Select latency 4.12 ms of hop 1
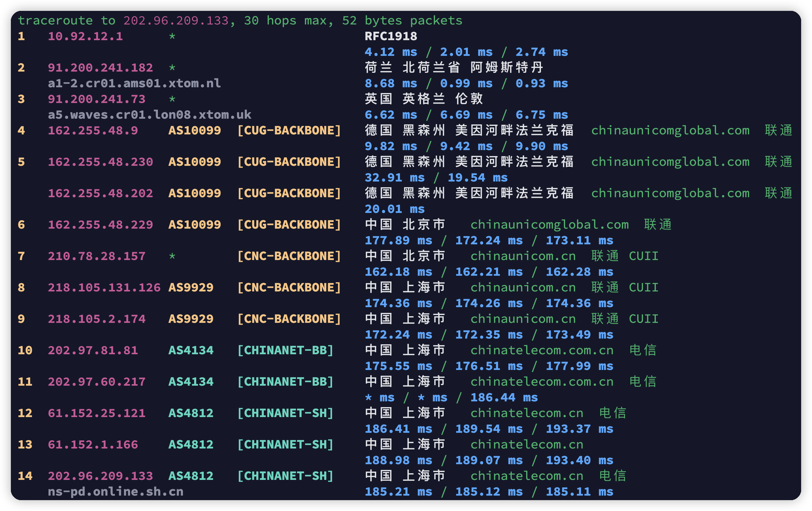This screenshot has width=812, height=511. [x=391, y=52]
